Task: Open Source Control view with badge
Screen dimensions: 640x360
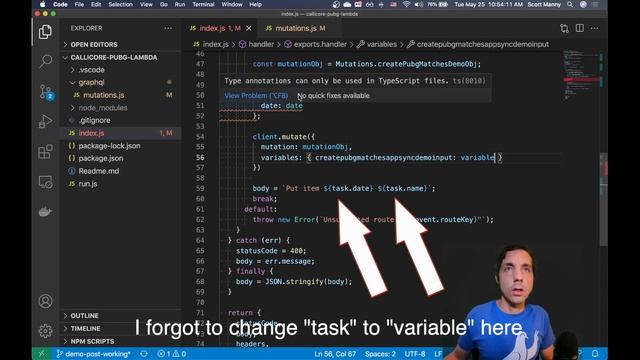Action: click(46, 92)
